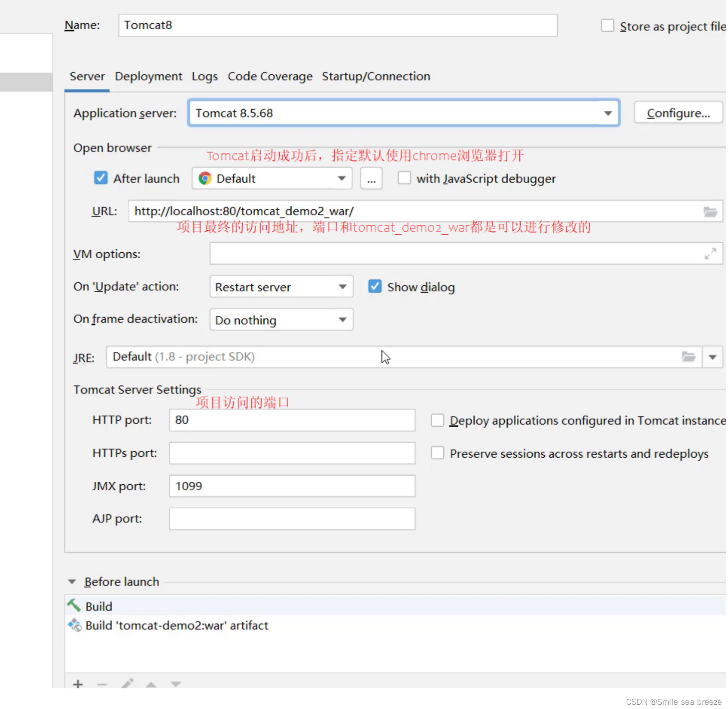The width and height of the screenshot is (728, 709).
Task: Click the Name input field
Action: [x=339, y=25]
